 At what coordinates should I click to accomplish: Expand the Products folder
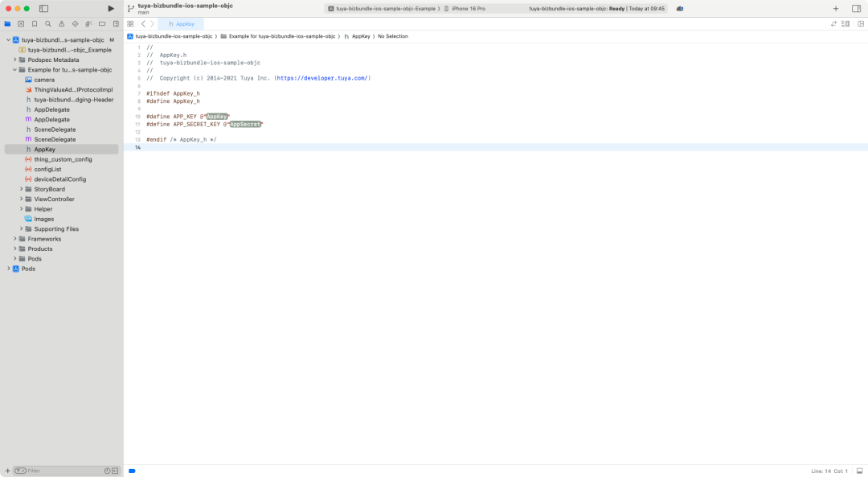[15, 249]
